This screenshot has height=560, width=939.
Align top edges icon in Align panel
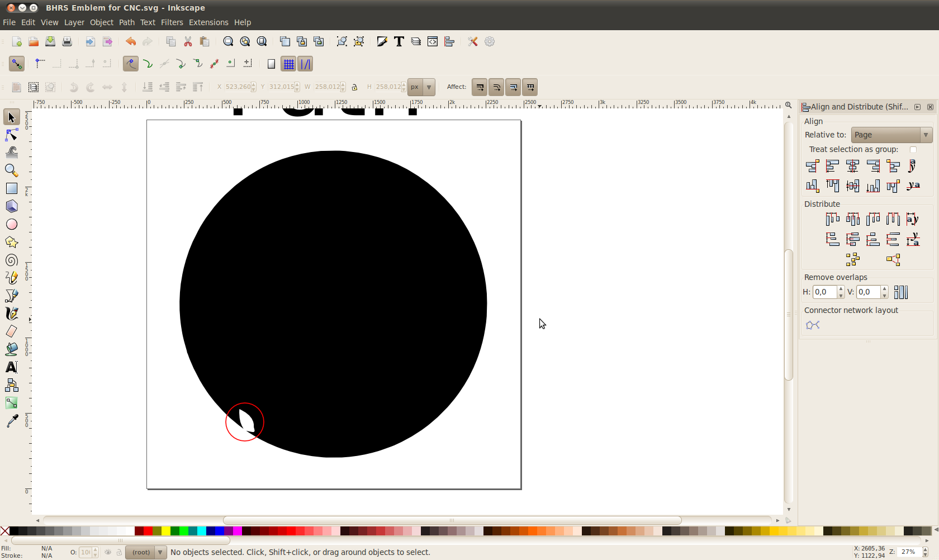(833, 186)
